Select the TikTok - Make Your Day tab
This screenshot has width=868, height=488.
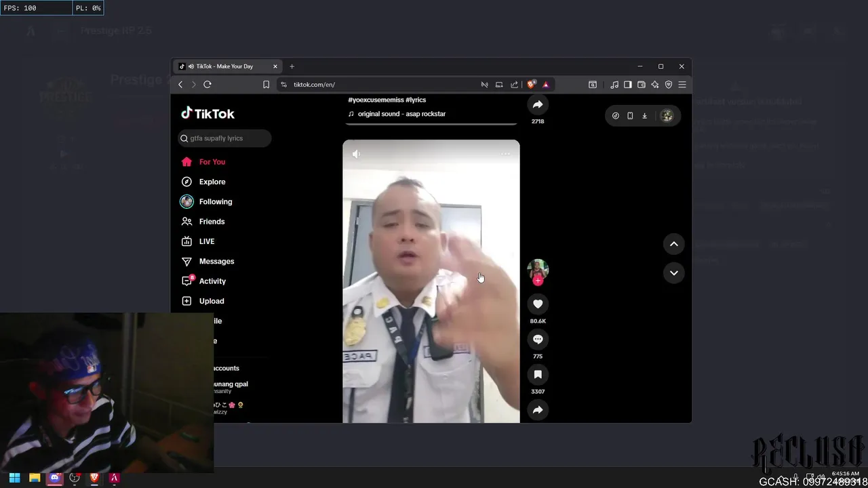(x=228, y=66)
